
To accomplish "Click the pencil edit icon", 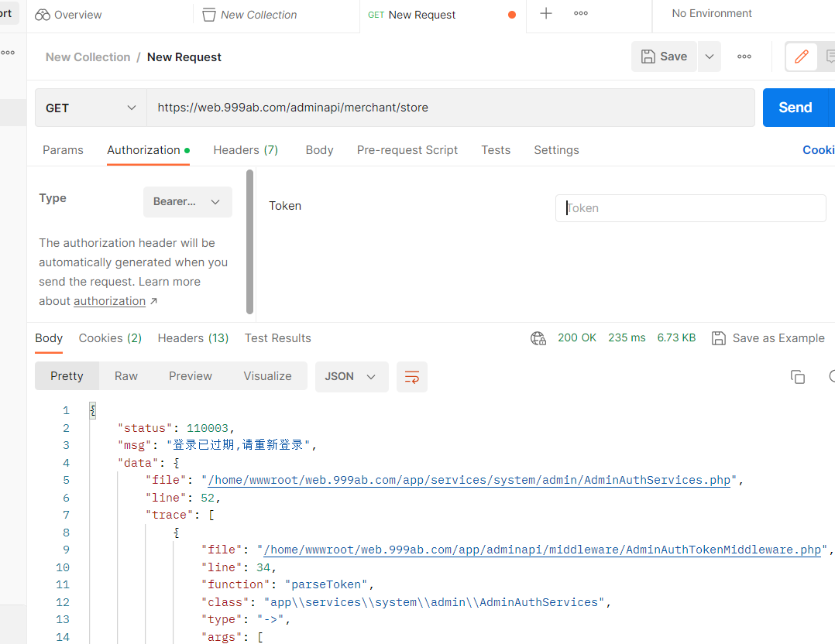I will coord(802,57).
